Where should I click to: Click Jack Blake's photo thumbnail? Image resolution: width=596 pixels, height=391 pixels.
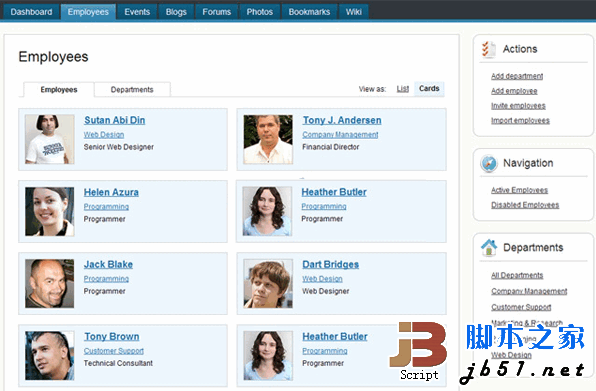click(x=50, y=283)
